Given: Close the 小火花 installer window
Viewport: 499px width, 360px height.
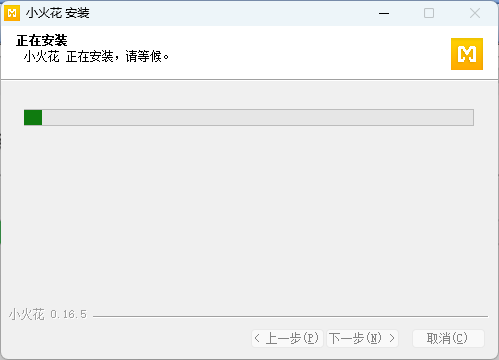Looking at the screenshot, I should tap(475, 13).
